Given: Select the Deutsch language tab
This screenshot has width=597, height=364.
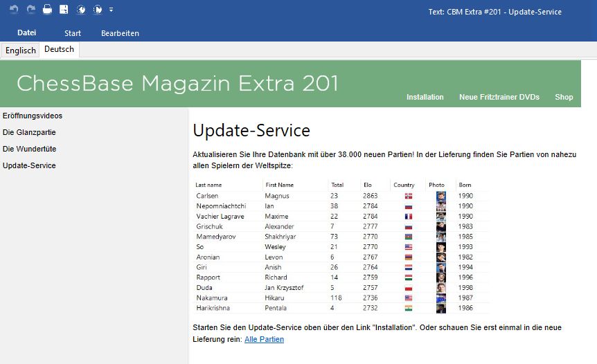Looking at the screenshot, I should 59,50.
